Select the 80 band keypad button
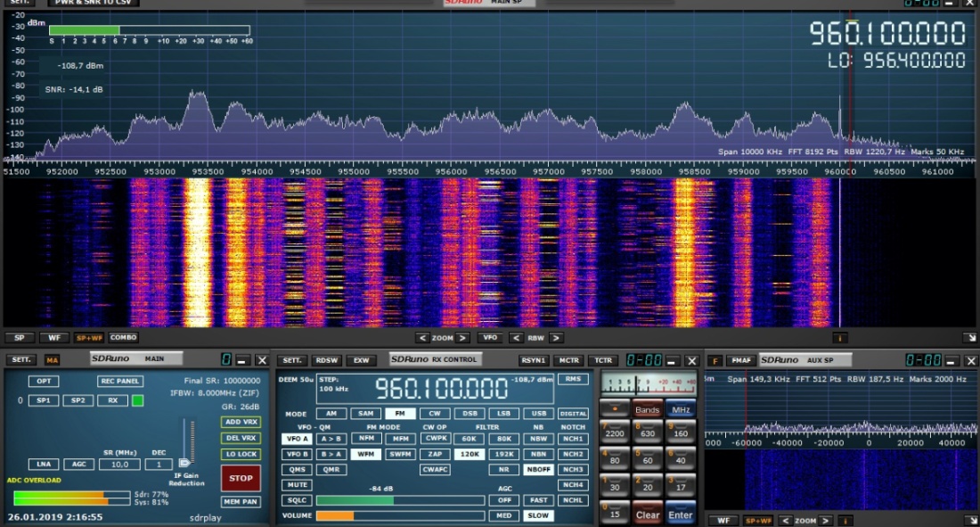This screenshot has height=527, width=980. 615,458
